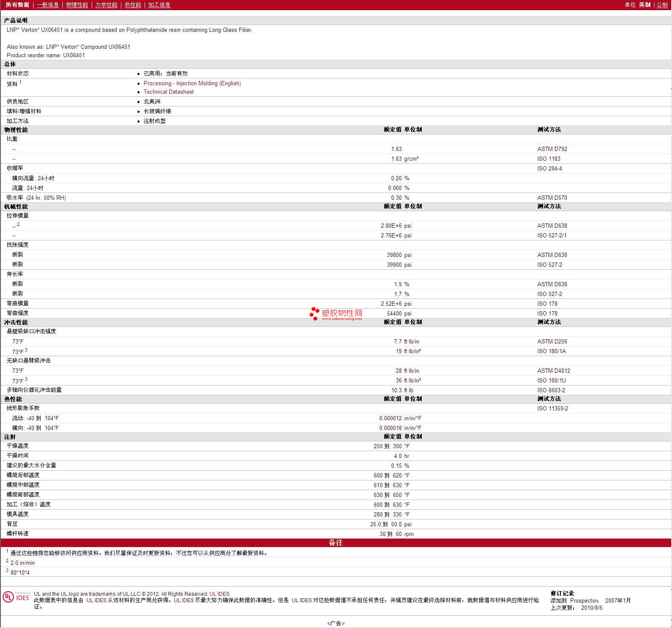Click the UL IDES logo in footer

[x=16, y=597]
